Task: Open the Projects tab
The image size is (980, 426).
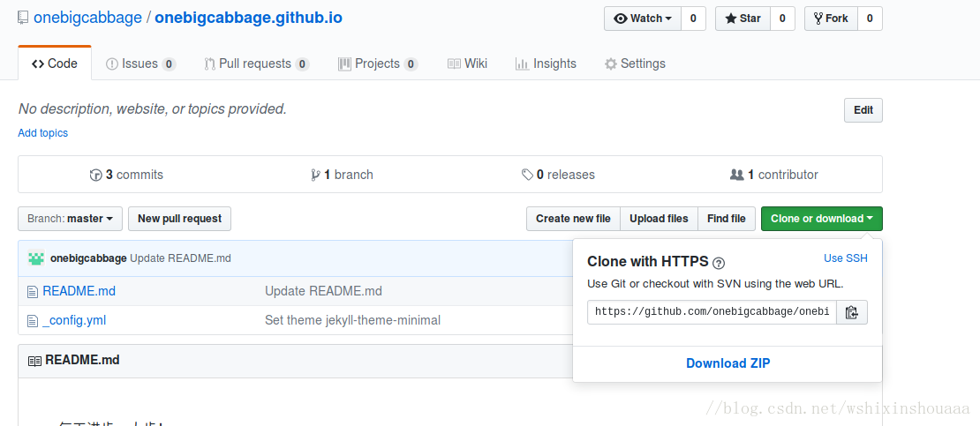Action: 378,64
